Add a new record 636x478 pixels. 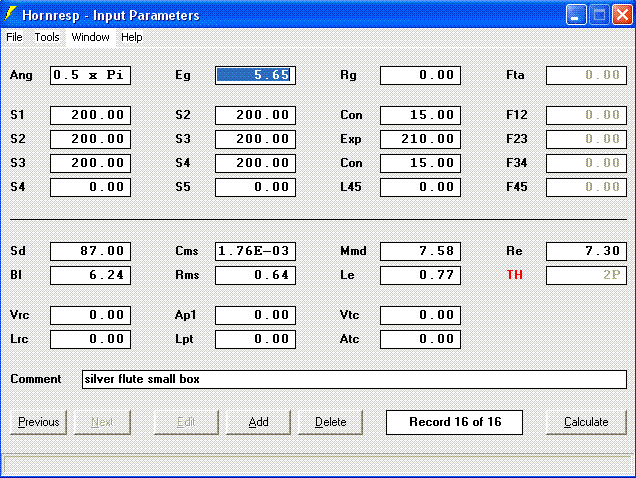coord(258,422)
